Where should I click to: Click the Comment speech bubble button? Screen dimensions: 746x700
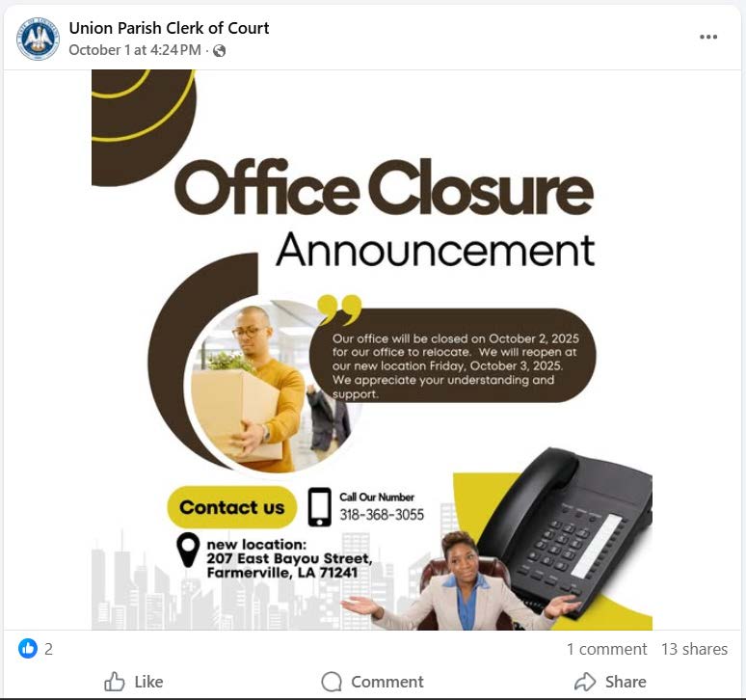click(x=372, y=682)
